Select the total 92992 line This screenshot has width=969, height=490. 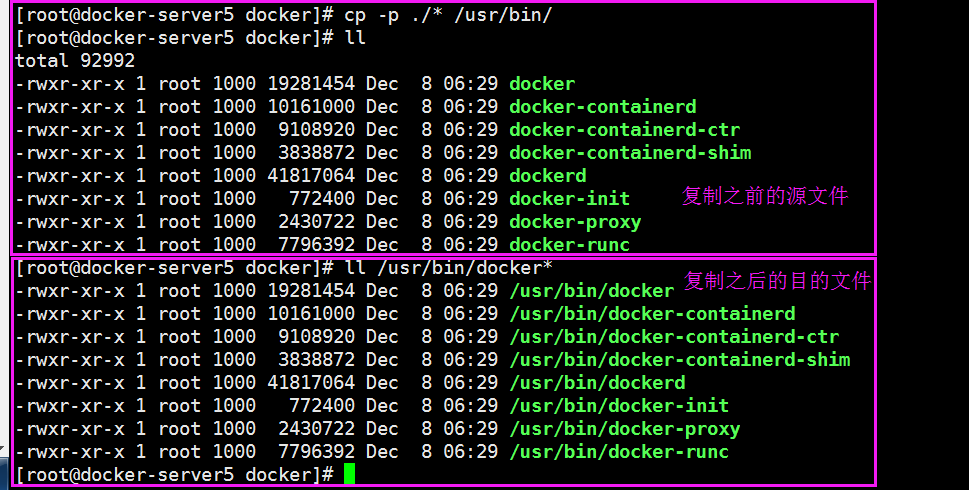tap(75, 61)
